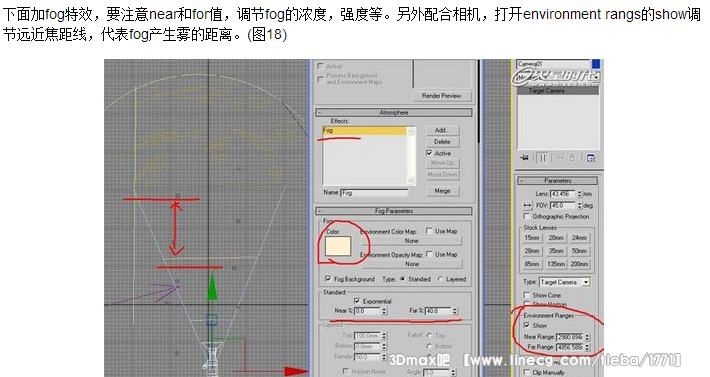Viewport: 710px width, 377px height.
Task: Enable Use Map for Environment Opacity Map
Action: pyautogui.click(x=429, y=254)
